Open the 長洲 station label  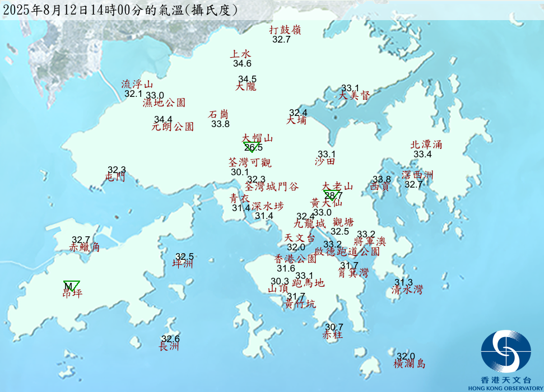169,347
